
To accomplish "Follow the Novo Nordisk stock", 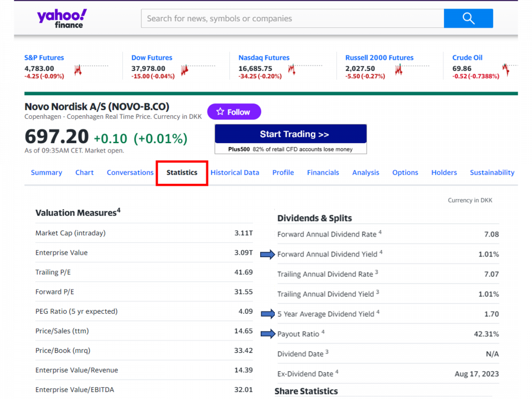I will (x=234, y=112).
